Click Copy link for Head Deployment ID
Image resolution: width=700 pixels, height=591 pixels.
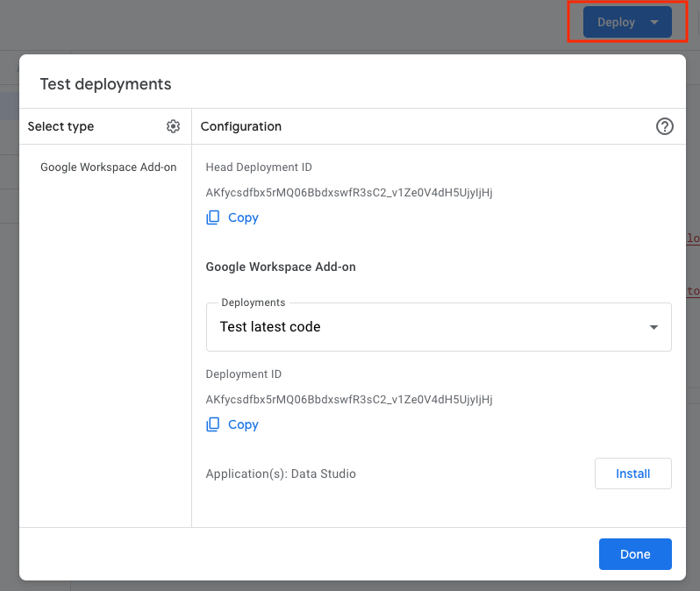tap(243, 217)
